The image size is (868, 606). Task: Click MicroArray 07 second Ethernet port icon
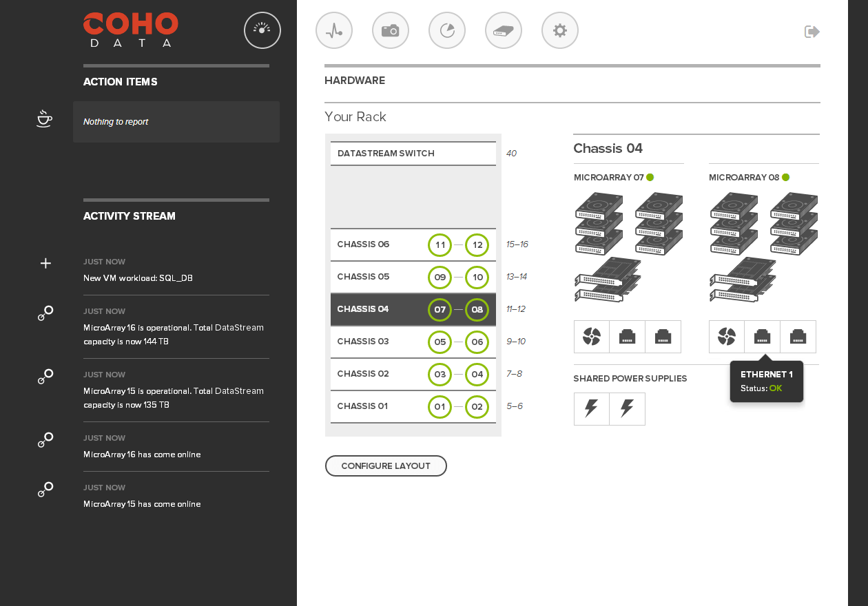[663, 337]
